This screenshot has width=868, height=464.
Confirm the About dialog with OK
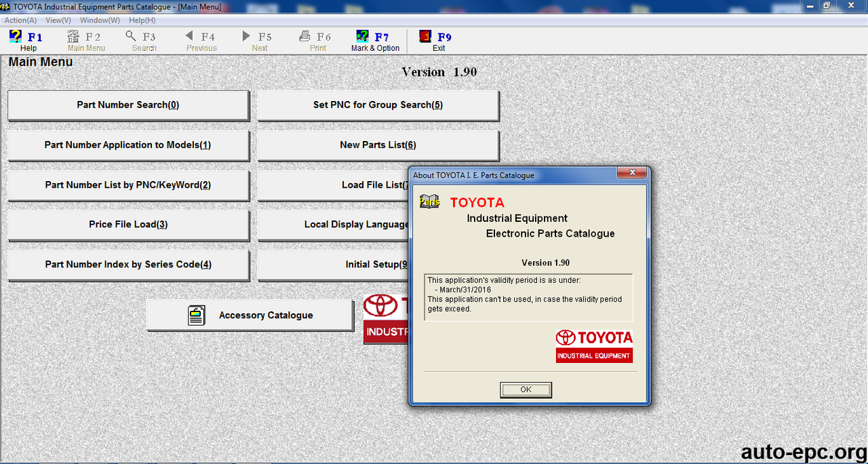(526, 389)
